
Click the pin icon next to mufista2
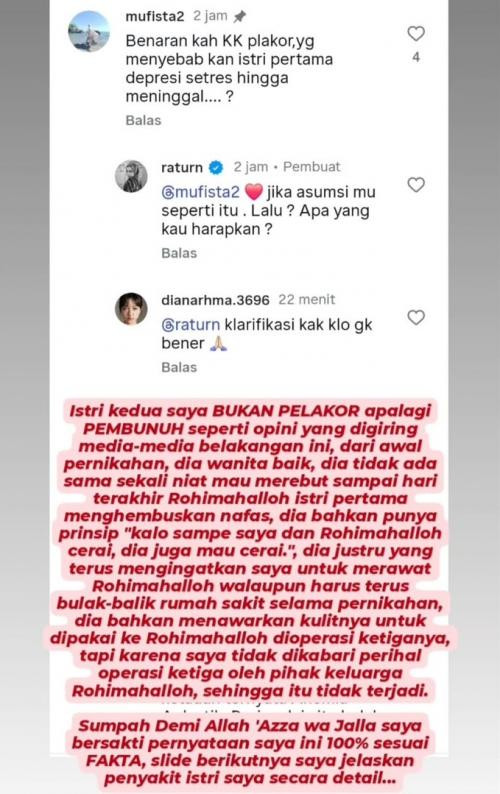(x=240, y=17)
